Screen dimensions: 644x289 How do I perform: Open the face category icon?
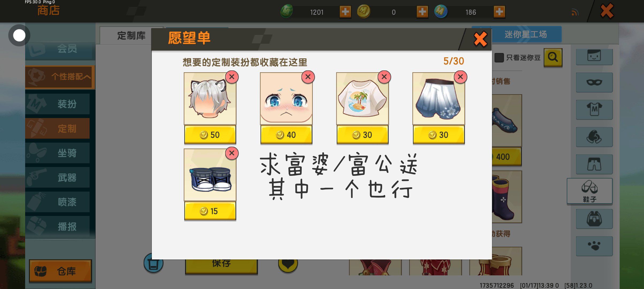594,56
